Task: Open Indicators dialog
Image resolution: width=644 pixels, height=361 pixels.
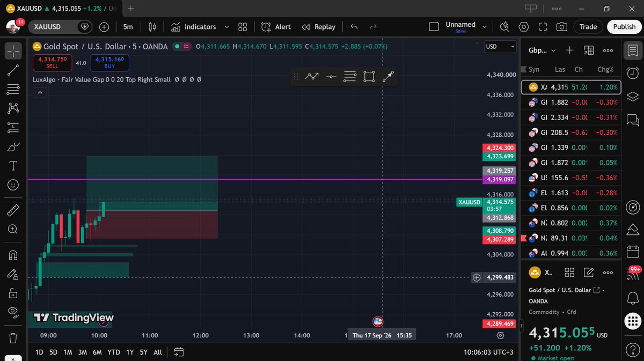Action: tap(193, 27)
